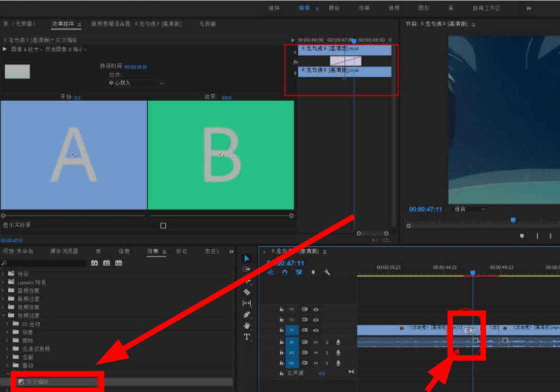Screen dimensions: 560x392
Task: Click the 持续时间 duration timecode value
Action: [136, 67]
